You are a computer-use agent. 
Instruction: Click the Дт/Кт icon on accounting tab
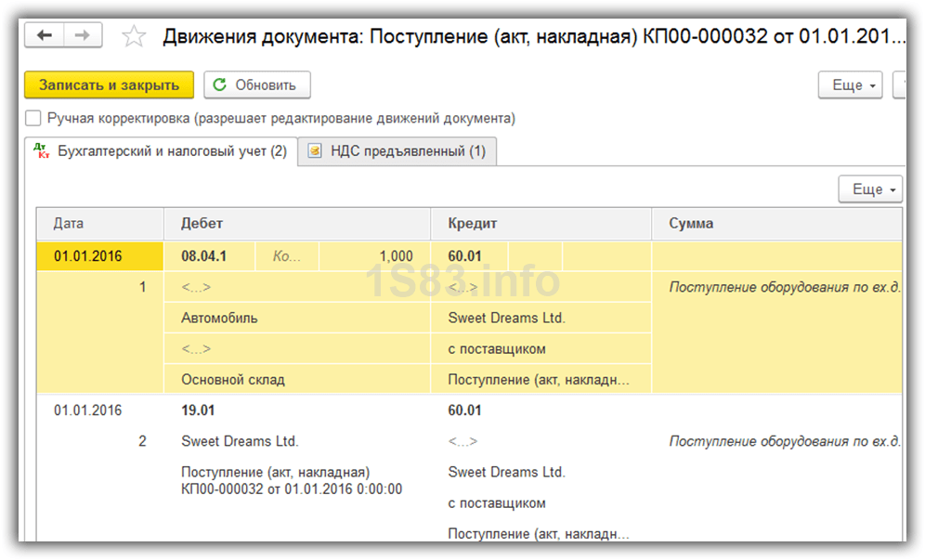[x=42, y=150]
